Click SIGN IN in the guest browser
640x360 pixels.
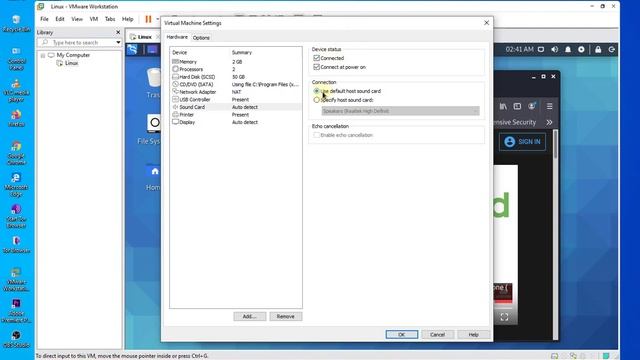pyautogui.click(x=522, y=142)
